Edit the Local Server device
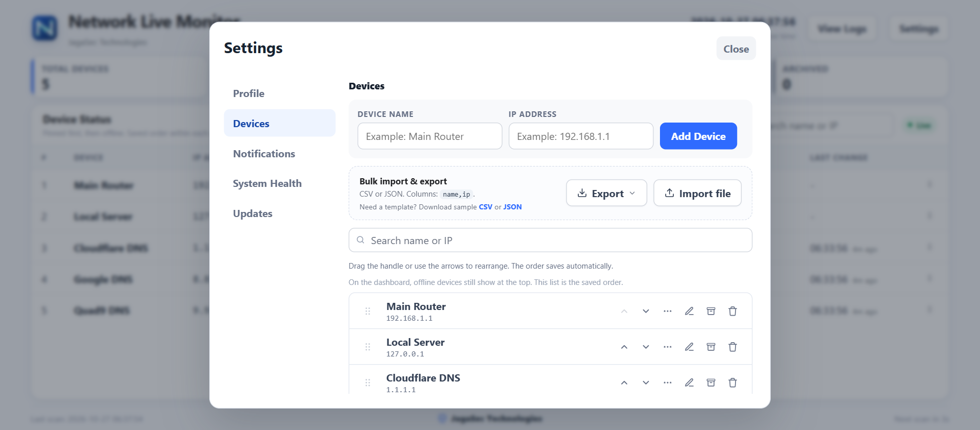This screenshot has height=430, width=980. (x=689, y=347)
